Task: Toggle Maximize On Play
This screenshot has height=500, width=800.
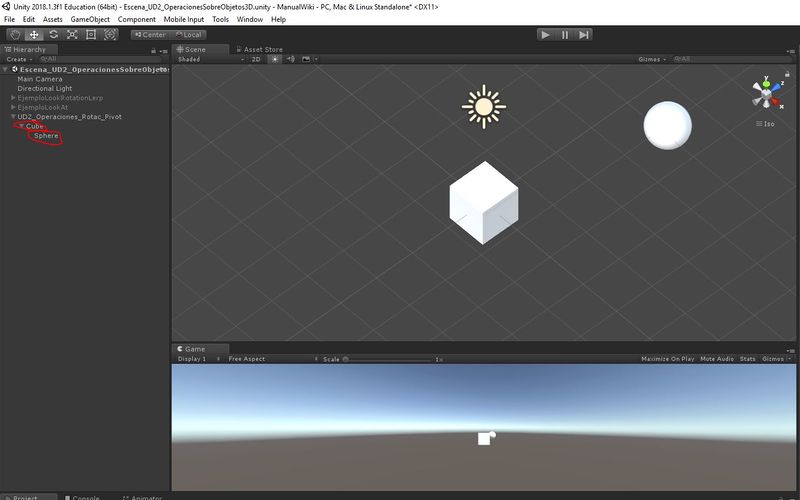Action: pyautogui.click(x=668, y=359)
